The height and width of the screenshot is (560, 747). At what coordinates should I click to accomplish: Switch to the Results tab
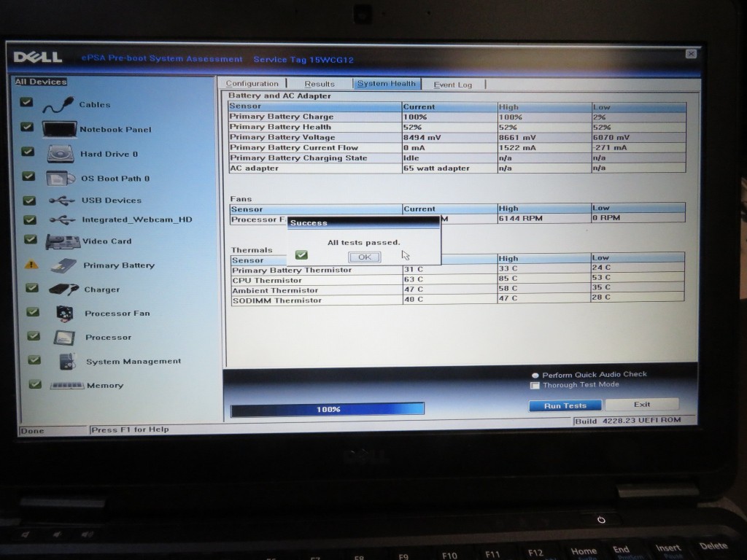click(320, 84)
